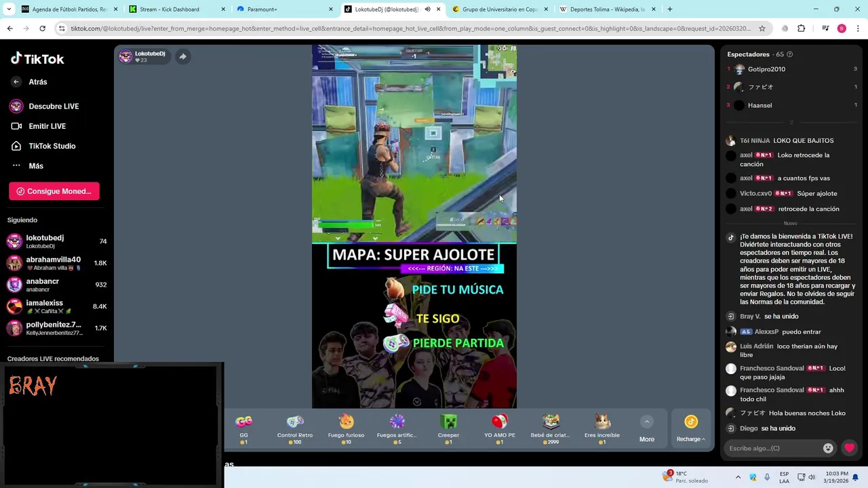Open Emitir LIVE
The height and width of the screenshot is (488, 868).
[38, 126]
